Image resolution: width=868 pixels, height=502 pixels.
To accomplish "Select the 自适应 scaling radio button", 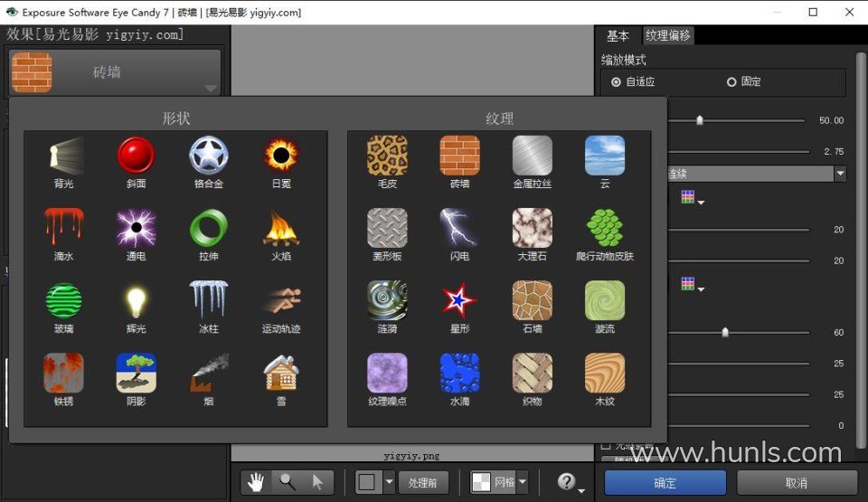I will pyautogui.click(x=617, y=82).
